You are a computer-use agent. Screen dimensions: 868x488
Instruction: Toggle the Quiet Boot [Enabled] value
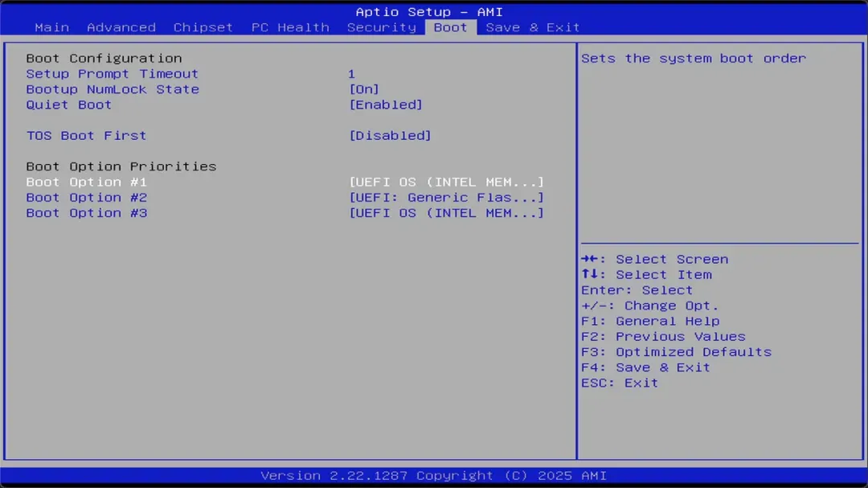tap(386, 105)
